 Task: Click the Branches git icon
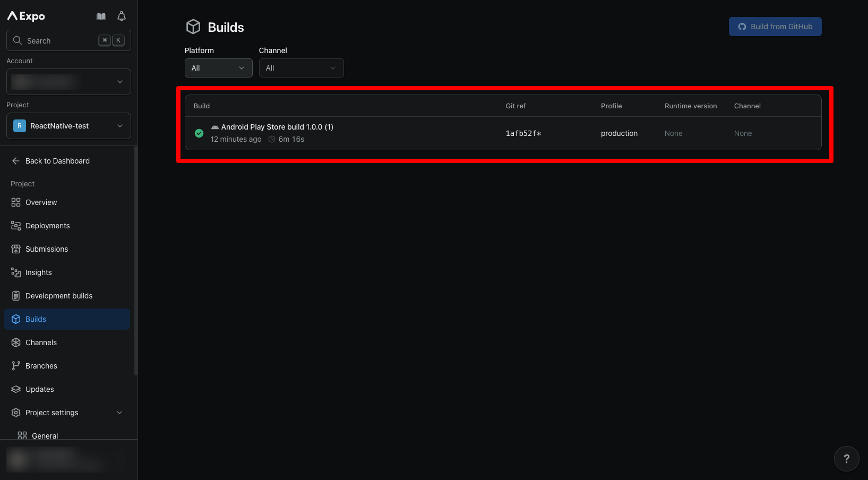pyautogui.click(x=16, y=366)
